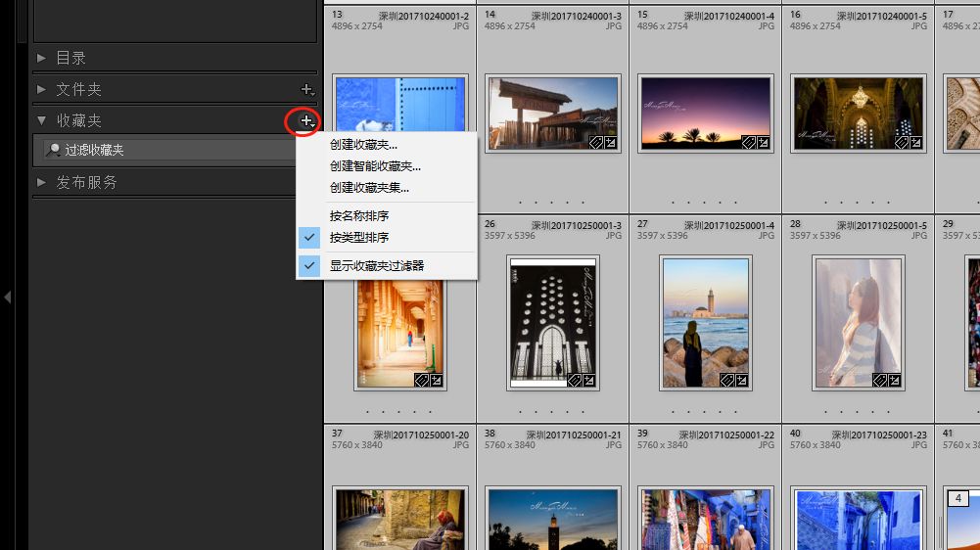
Task: Click file name 深圳201710240001-4
Action: [x=728, y=16]
